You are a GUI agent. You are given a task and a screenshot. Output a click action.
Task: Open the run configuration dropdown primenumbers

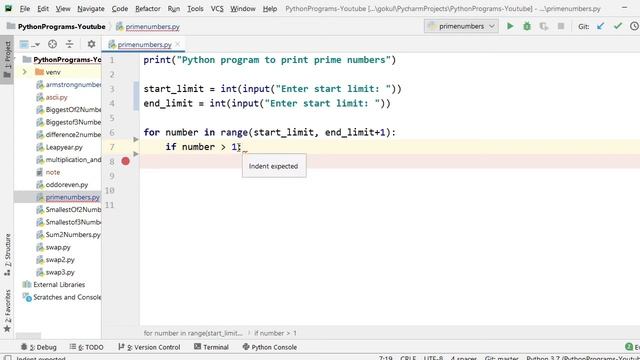[x=461, y=26]
